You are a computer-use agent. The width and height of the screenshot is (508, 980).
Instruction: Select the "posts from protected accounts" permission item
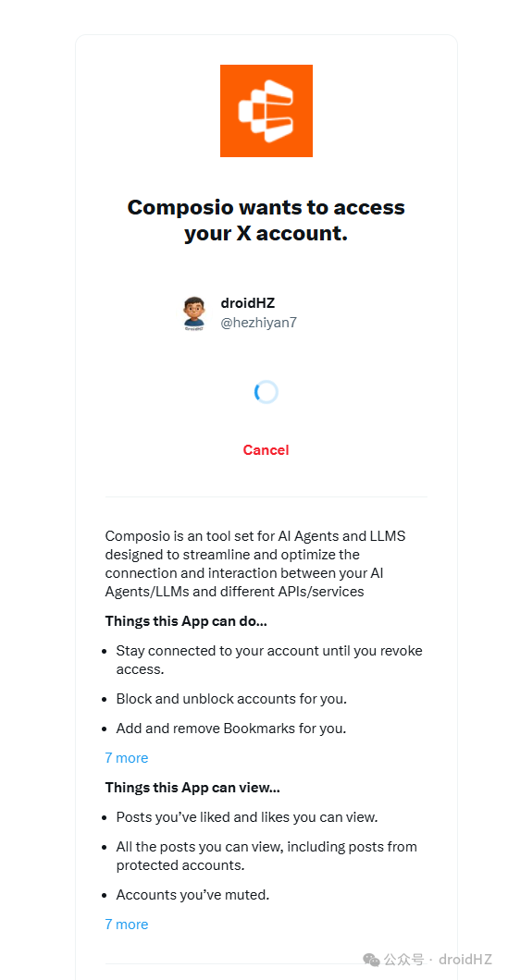click(x=266, y=856)
